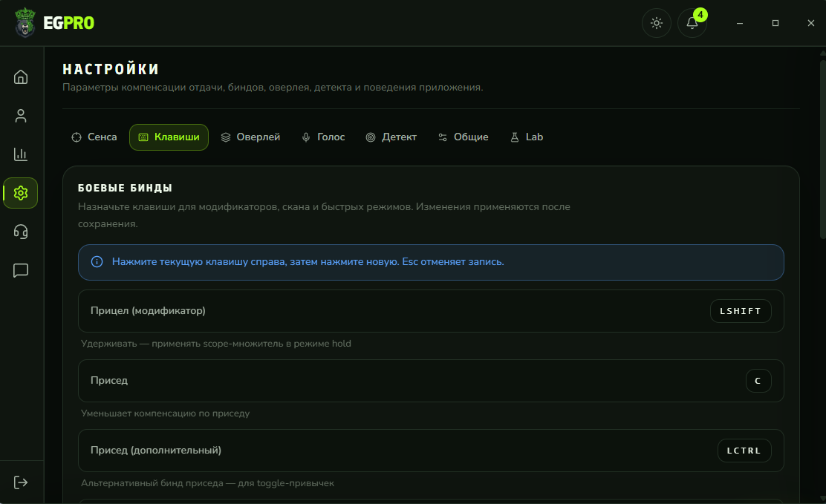This screenshot has height=504, width=826.
Task: Select the Settings gear in sidebar
Action: (21, 193)
